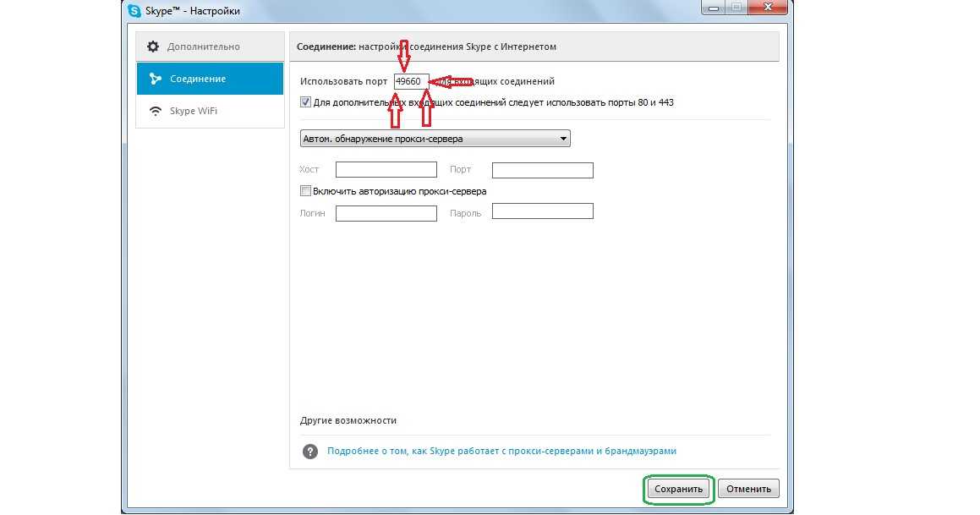Click the Соединение header description text

426,47
